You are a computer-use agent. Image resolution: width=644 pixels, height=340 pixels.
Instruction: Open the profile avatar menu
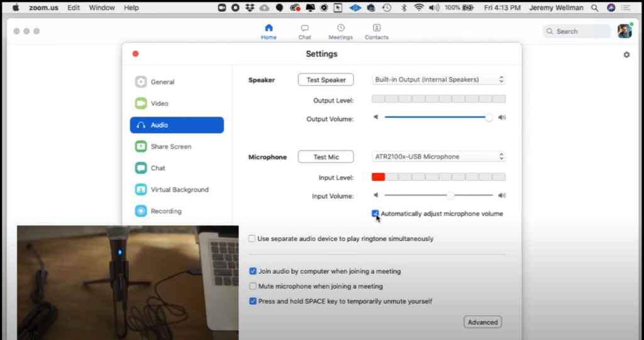[625, 31]
